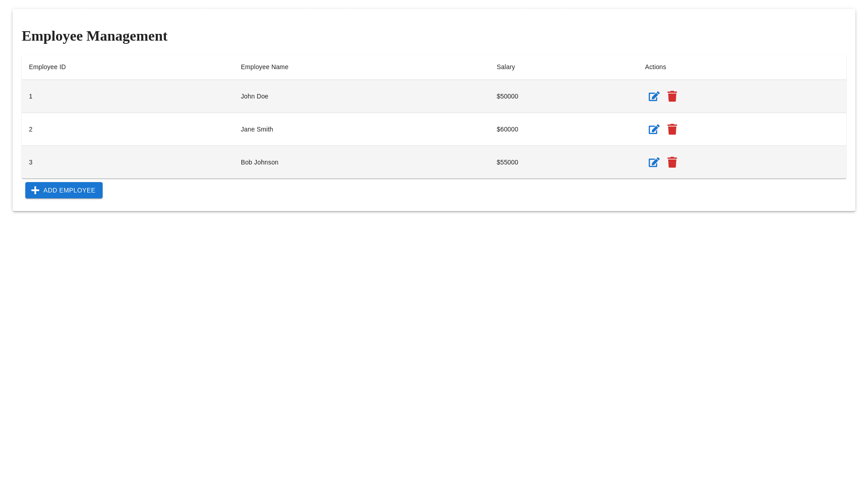Click the trash icon on Bob Johnson's row
Screen dimensions: 868x488
tap(672, 162)
